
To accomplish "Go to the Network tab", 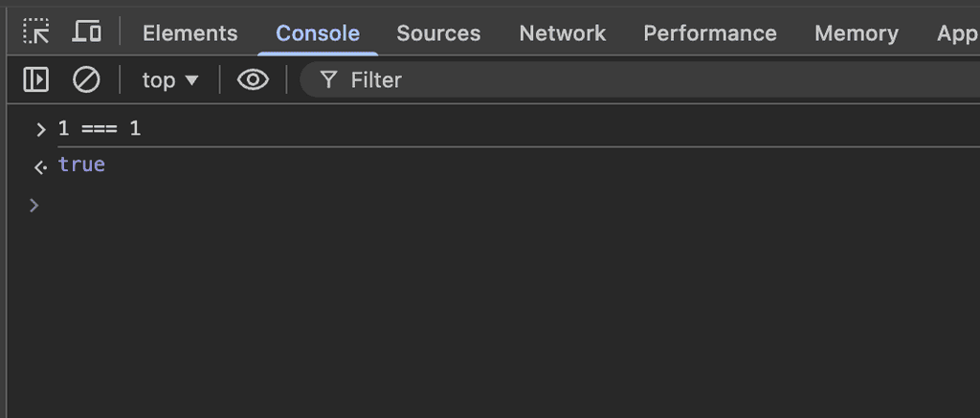I will tap(563, 33).
